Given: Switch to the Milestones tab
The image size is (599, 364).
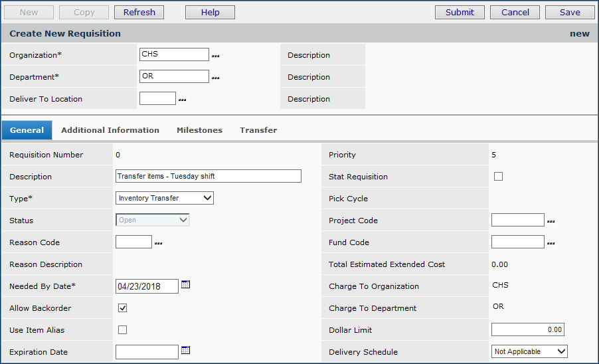Looking at the screenshot, I should 199,130.
